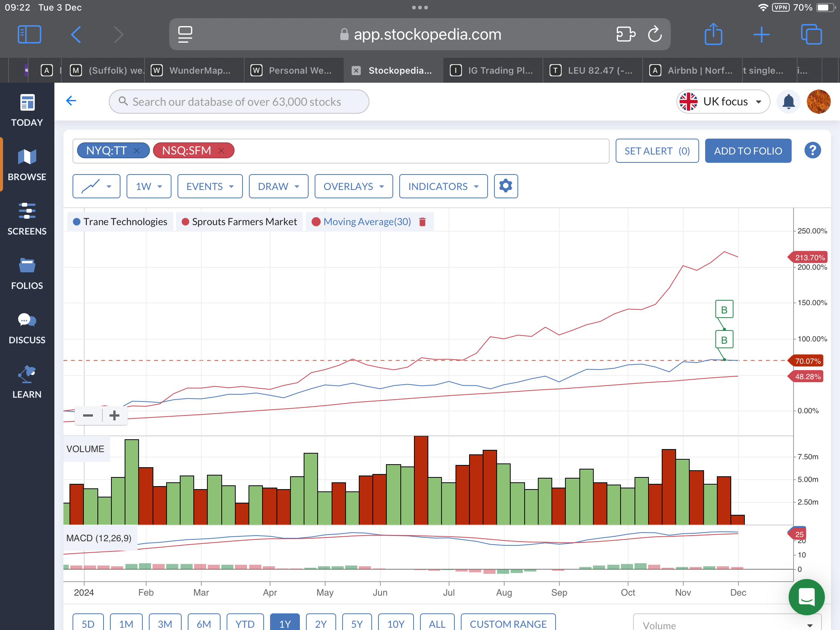Click ADD TO FOLIO button
The image size is (840, 630).
point(748,150)
